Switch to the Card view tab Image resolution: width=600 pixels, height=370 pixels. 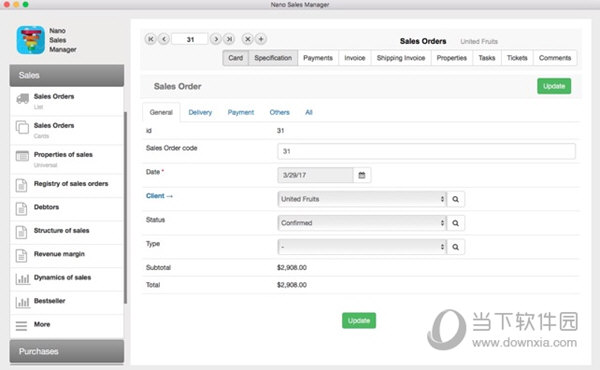coord(236,58)
